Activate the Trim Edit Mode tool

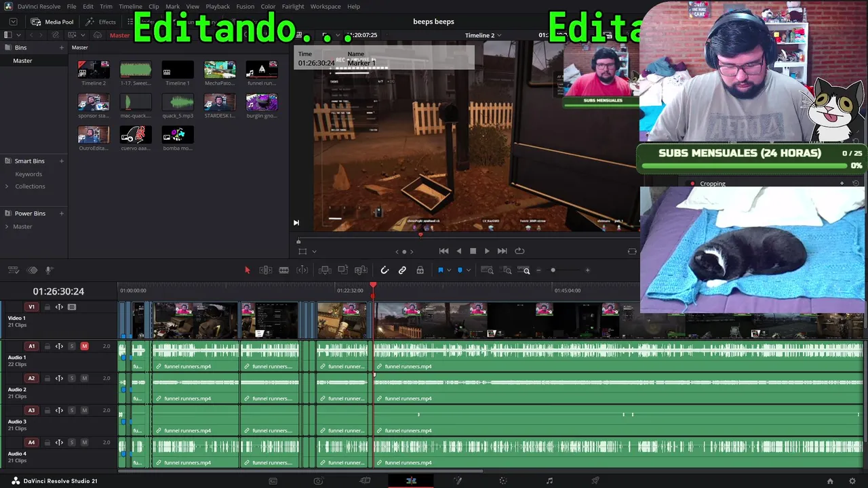click(266, 270)
